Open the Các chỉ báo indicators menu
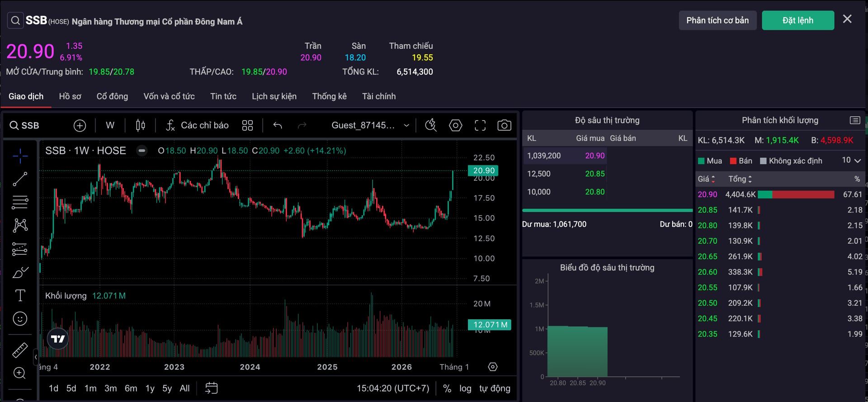Viewport: 868px width, 402px height. [197, 125]
